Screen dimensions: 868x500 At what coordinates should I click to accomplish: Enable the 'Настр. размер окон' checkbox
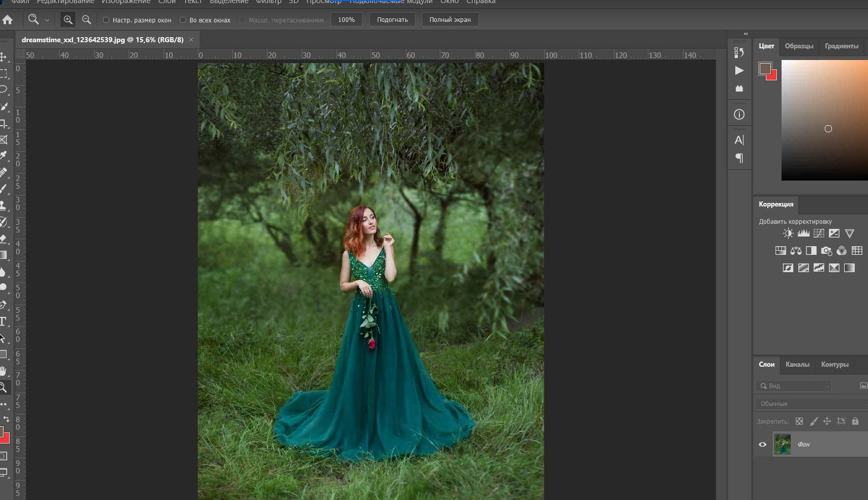[106, 20]
